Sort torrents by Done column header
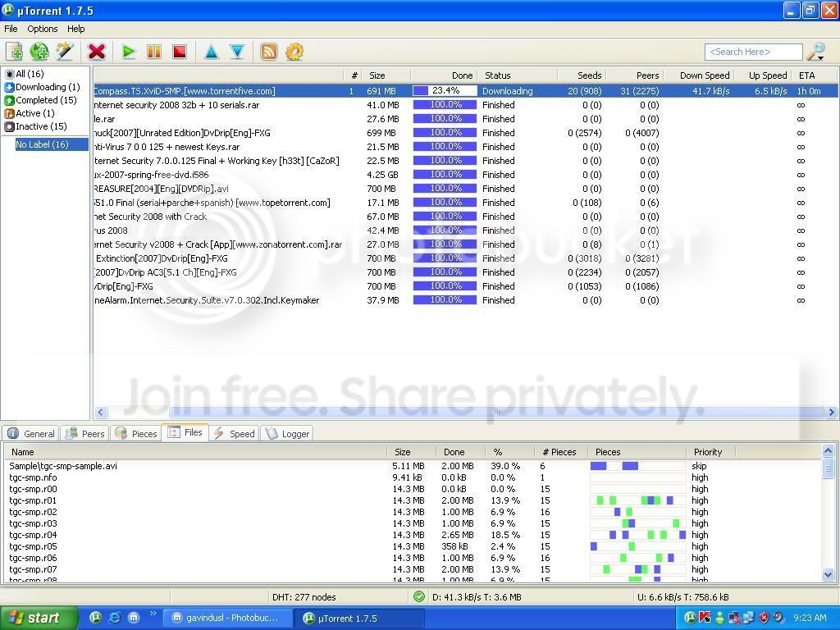 tap(444, 75)
